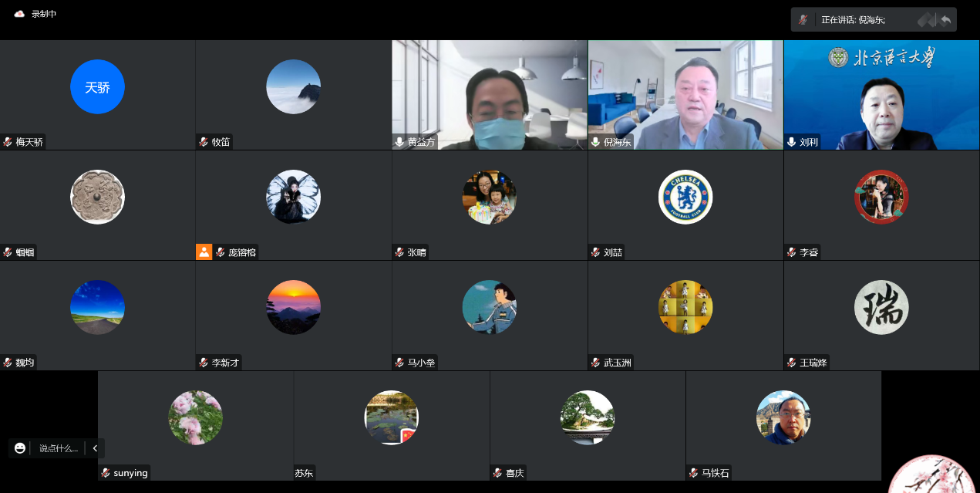Collapse the chat bar with the left chevron
980x493 pixels.
(95, 448)
